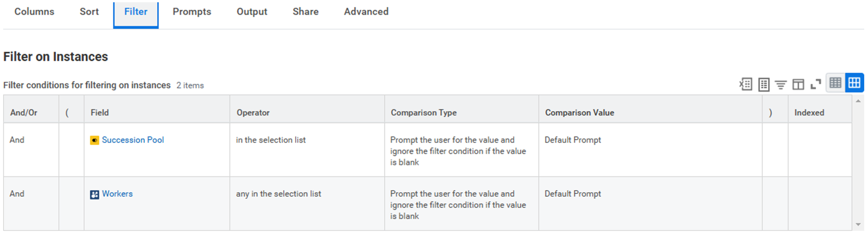This screenshot has width=868, height=234.
Task: Go to the Prompts tab
Action: point(192,11)
